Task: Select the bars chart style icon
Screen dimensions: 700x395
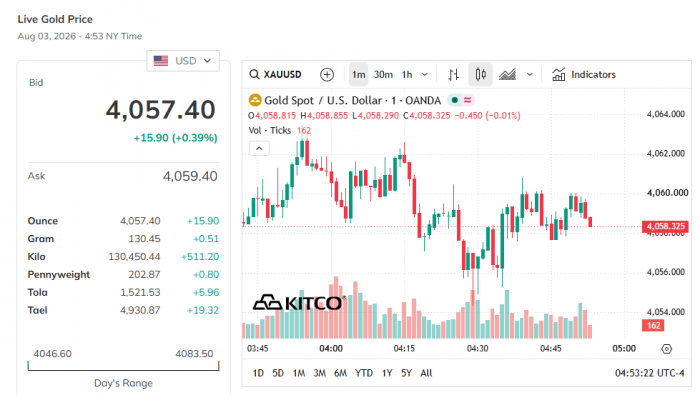Action: [454, 75]
